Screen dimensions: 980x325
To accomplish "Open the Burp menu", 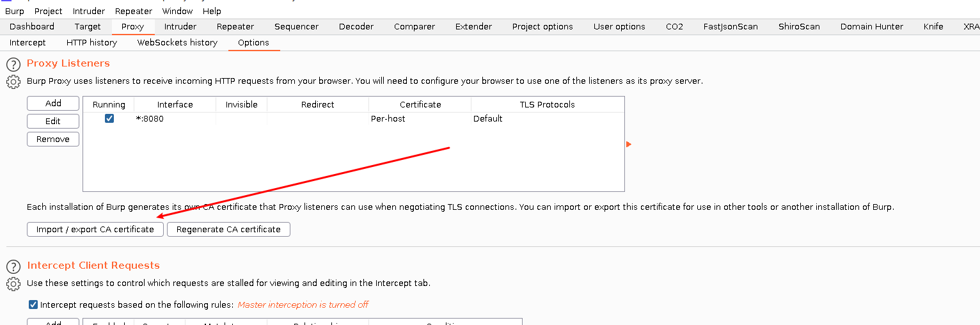I will point(15,11).
